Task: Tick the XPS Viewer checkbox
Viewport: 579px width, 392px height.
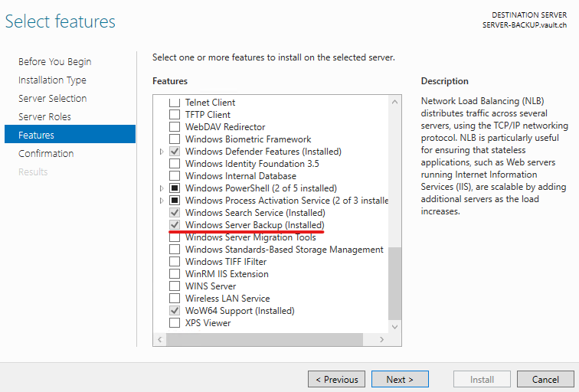Action: pyautogui.click(x=175, y=323)
